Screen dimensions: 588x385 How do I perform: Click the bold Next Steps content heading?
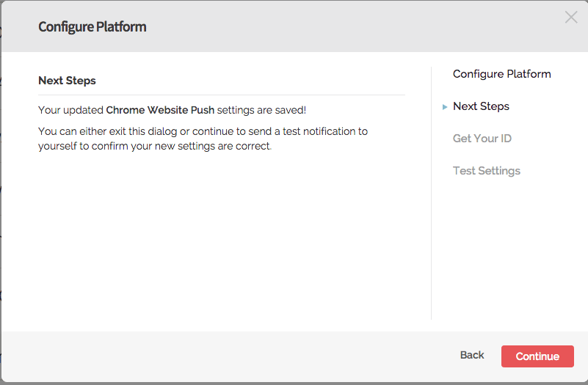(67, 81)
